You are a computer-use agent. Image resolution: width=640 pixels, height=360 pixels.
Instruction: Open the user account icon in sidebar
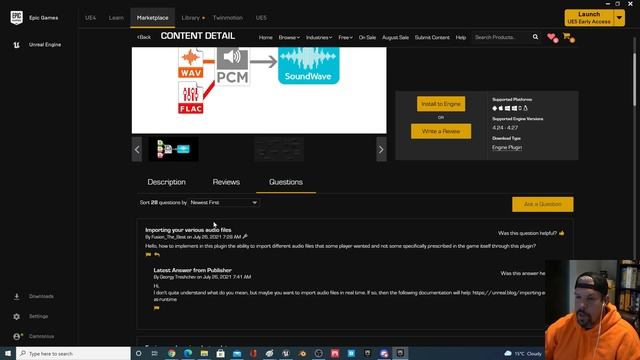click(x=17, y=336)
